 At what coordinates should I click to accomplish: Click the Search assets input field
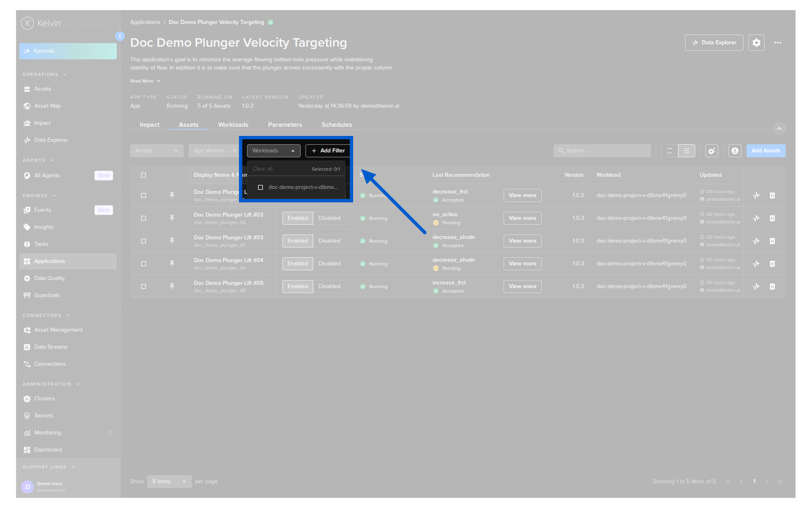(x=602, y=151)
